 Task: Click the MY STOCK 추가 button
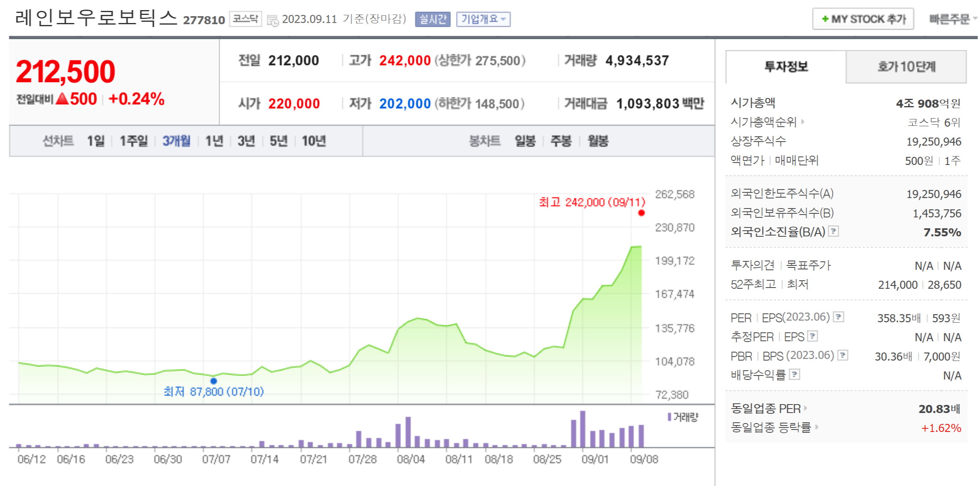pos(863,19)
